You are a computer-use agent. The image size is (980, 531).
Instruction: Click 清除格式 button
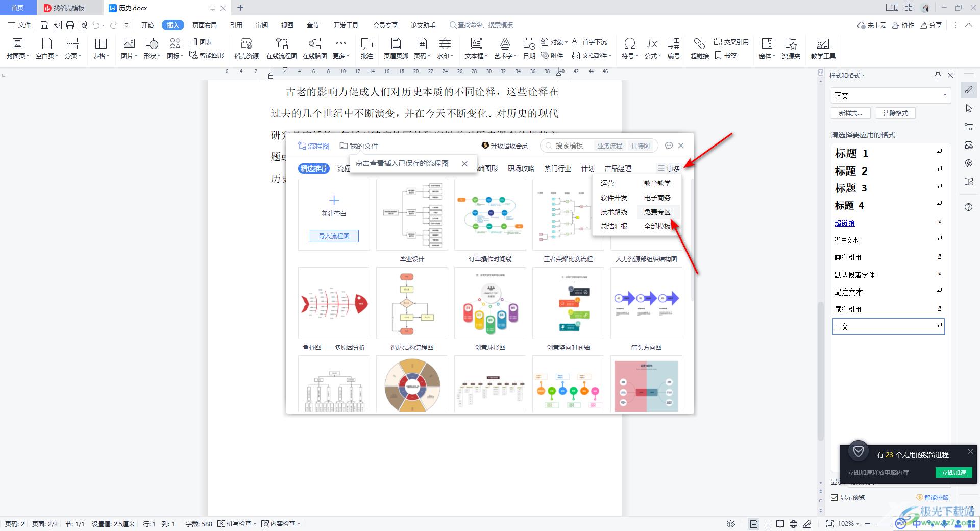pyautogui.click(x=896, y=113)
